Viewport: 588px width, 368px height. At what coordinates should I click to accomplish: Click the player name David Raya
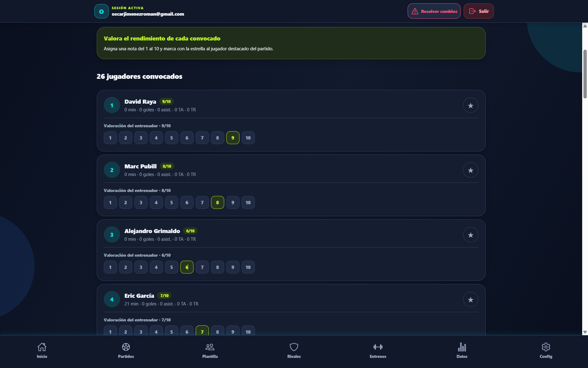click(x=140, y=102)
